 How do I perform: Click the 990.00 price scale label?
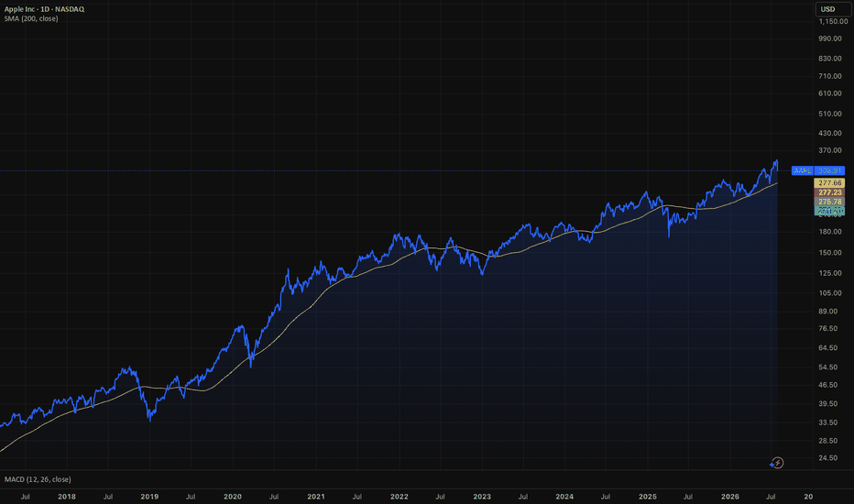coord(830,38)
